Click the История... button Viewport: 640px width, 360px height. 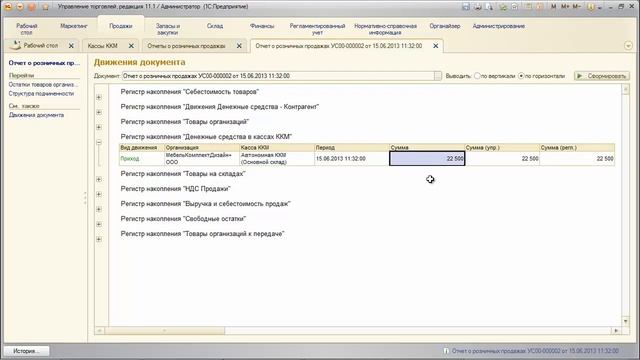click(x=26, y=351)
